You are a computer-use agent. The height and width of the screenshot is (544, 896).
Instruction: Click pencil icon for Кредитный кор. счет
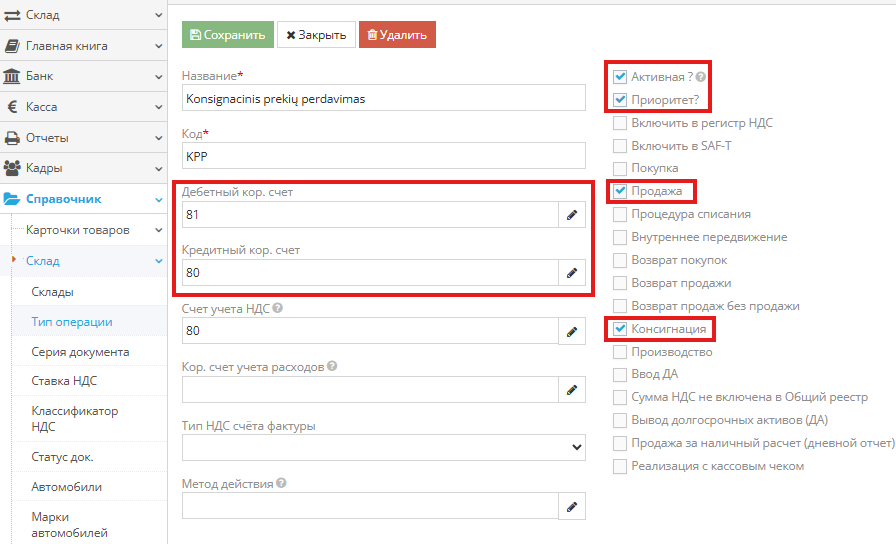pyautogui.click(x=572, y=273)
